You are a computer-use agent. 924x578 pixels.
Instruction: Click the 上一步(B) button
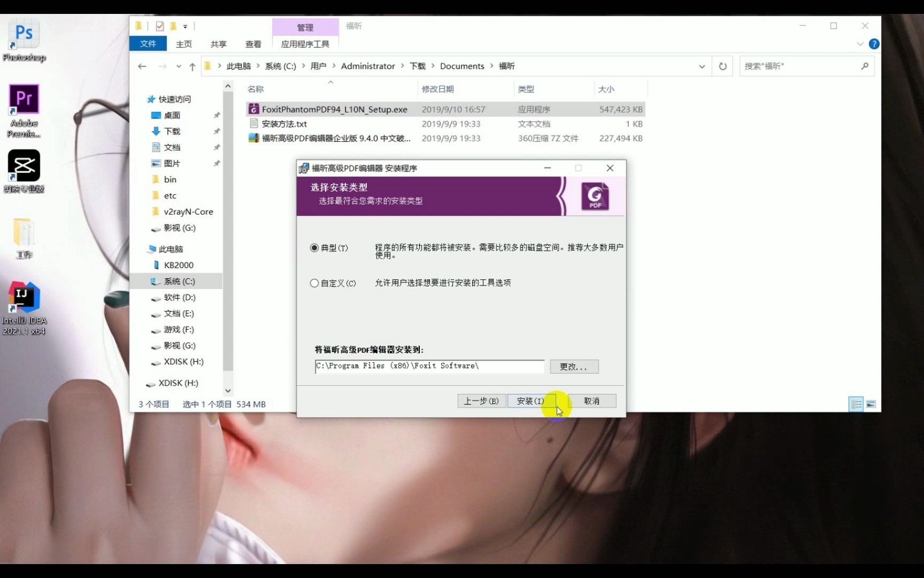tap(481, 401)
